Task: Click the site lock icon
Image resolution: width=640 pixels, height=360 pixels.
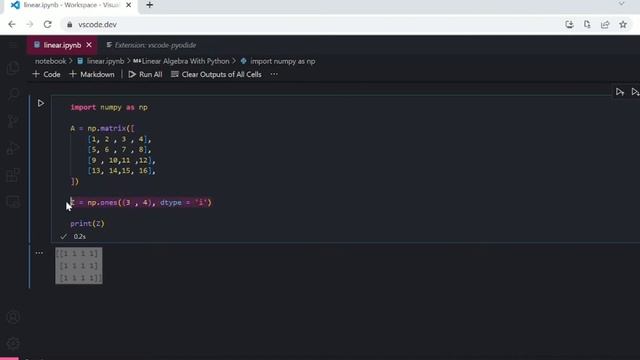Action: (70, 24)
